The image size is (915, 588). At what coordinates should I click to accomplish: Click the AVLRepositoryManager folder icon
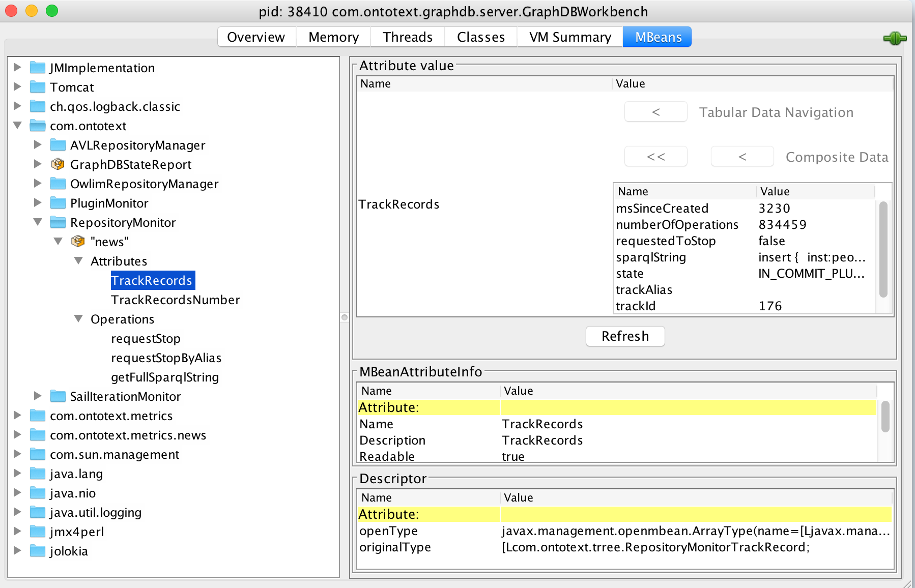58,144
